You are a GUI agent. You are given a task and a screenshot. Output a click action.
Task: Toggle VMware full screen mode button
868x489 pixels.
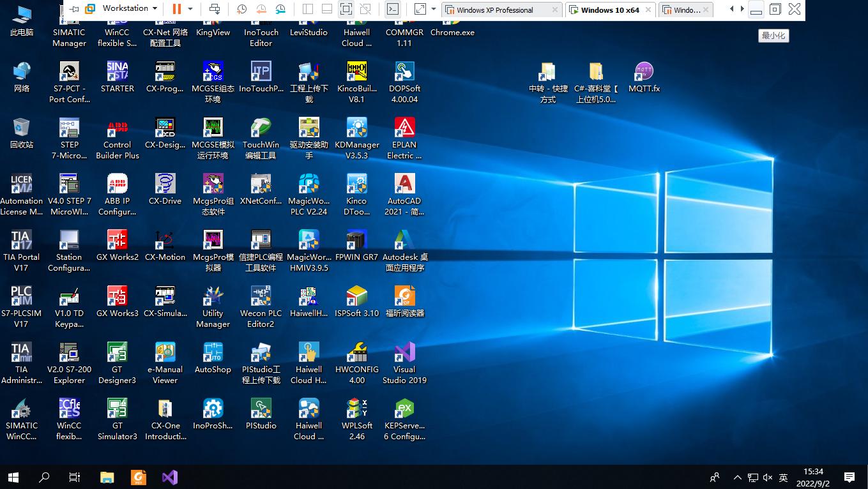coord(346,9)
